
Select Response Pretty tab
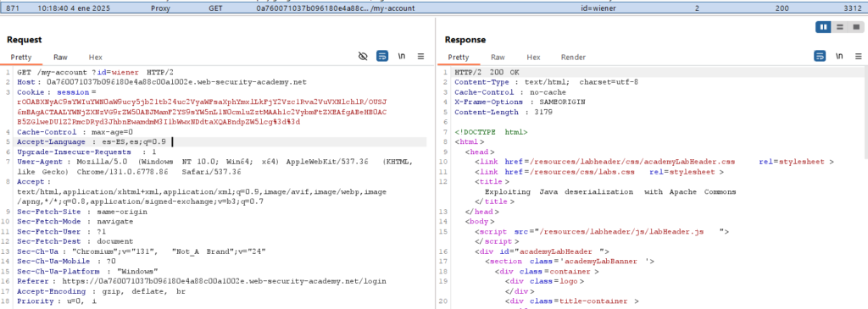tap(458, 57)
